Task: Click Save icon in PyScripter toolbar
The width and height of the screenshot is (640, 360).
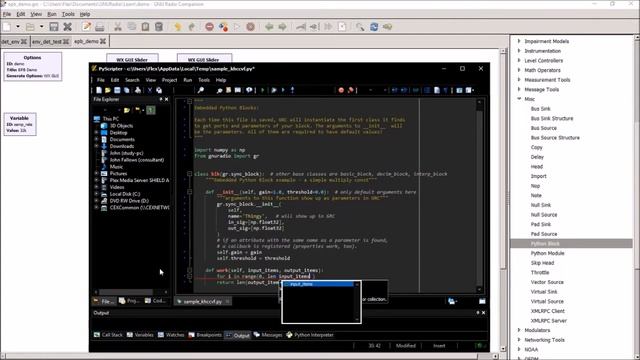Action: [117, 90]
